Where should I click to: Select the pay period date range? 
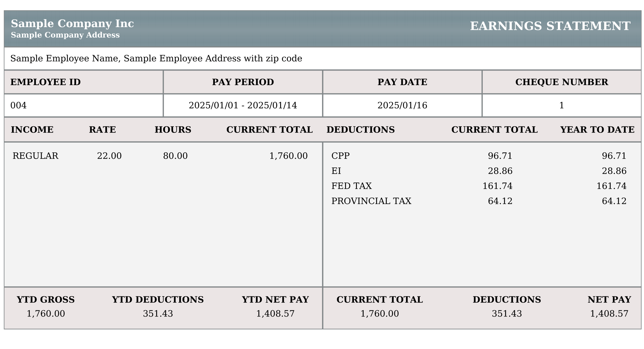[243, 106]
